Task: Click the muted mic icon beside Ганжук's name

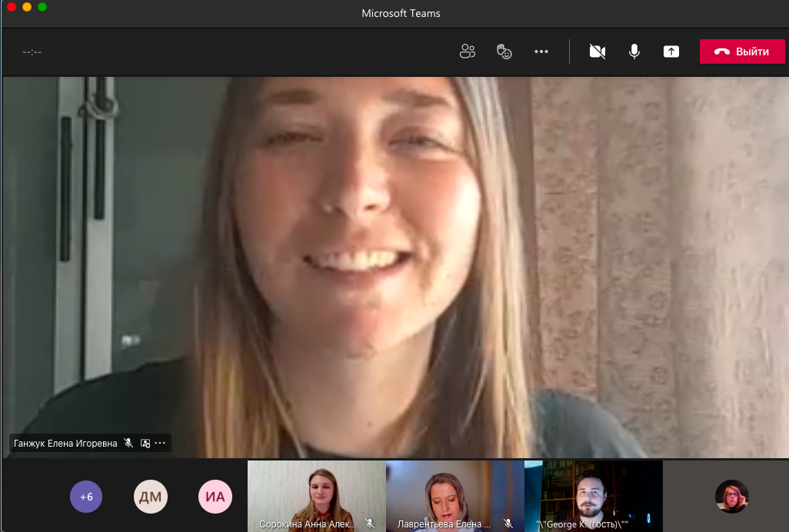Action: (128, 444)
